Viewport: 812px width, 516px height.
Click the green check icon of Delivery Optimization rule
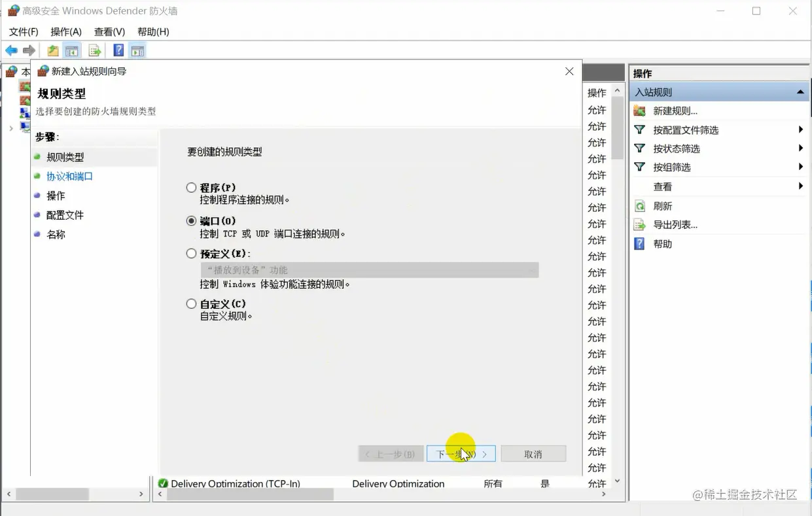163,483
